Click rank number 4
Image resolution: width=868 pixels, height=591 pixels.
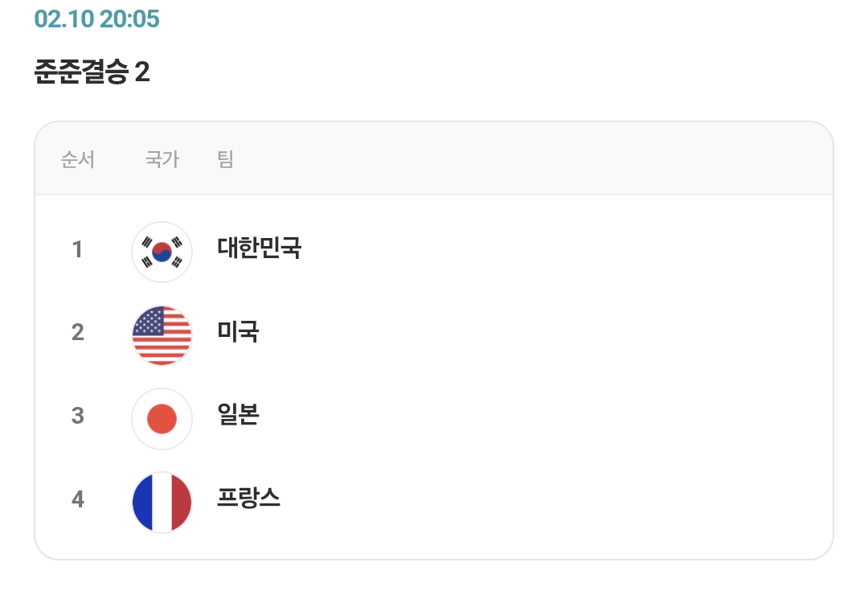pos(77,499)
